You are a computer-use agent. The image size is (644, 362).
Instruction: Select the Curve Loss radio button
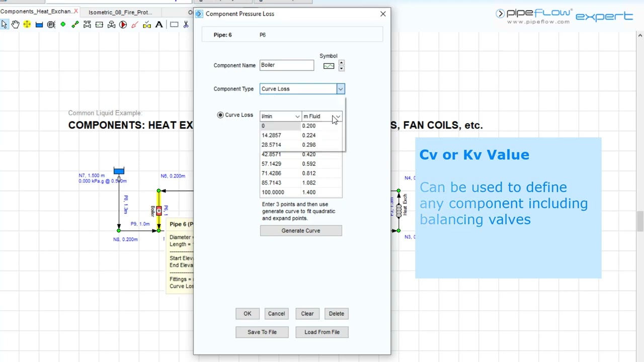coord(220,115)
